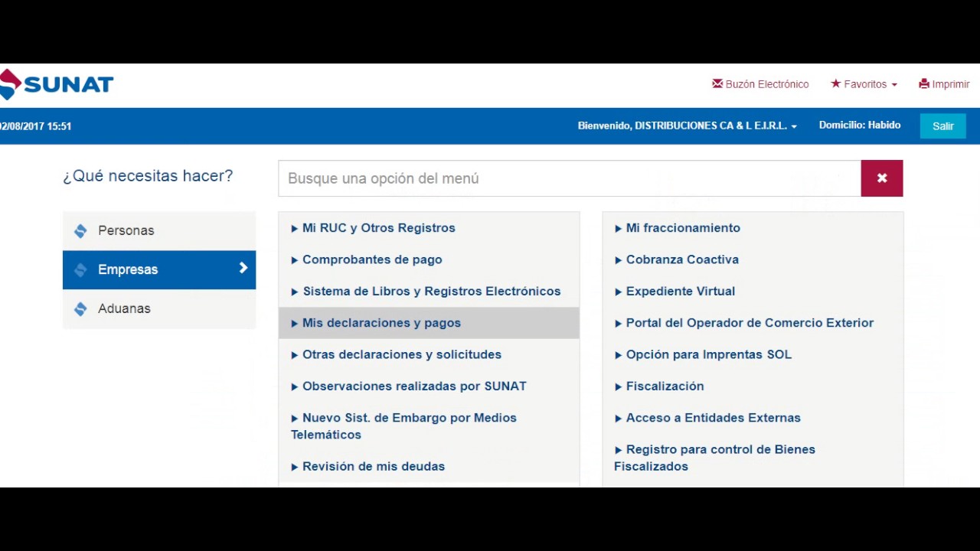Click the diamond icon next to Personas
Screen dimensions: 980x551
click(80, 230)
